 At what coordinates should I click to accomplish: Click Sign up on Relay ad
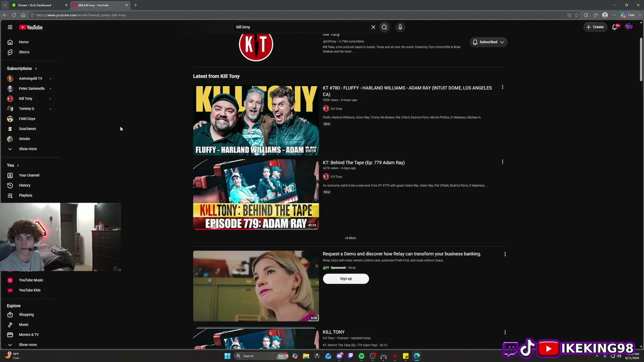(x=346, y=279)
